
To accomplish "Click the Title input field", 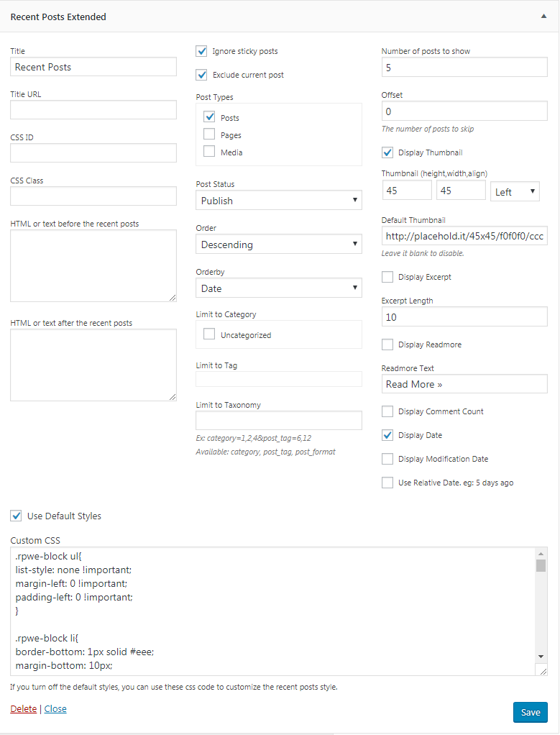I will (x=93, y=67).
